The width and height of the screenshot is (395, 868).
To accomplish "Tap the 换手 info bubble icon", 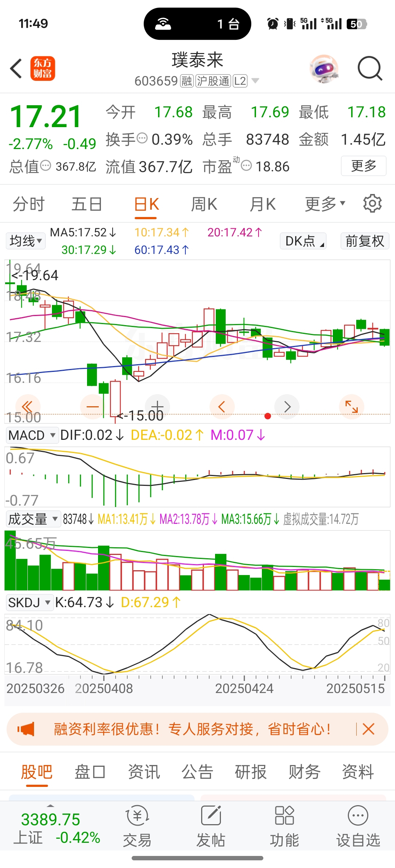I will point(142,138).
